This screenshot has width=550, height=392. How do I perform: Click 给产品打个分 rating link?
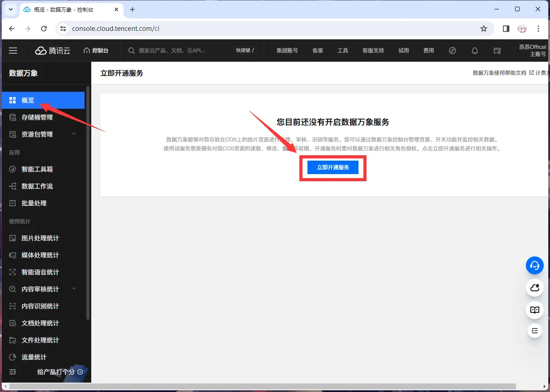(x=60, y=372)
